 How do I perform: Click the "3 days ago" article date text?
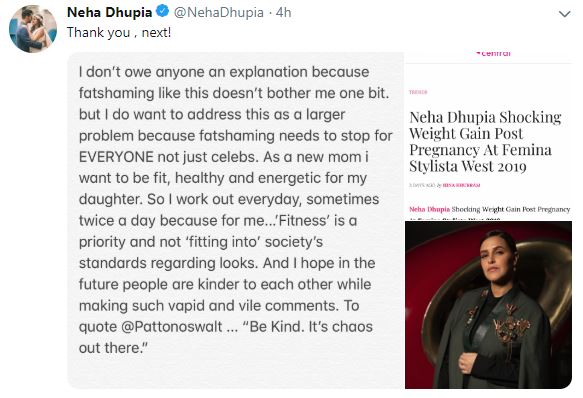(422, 185)
